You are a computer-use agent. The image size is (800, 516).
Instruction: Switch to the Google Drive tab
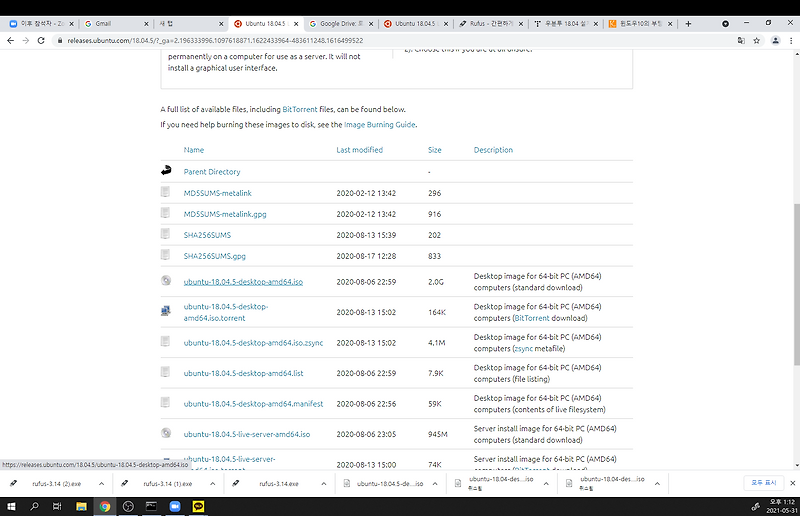click(341, 23)
